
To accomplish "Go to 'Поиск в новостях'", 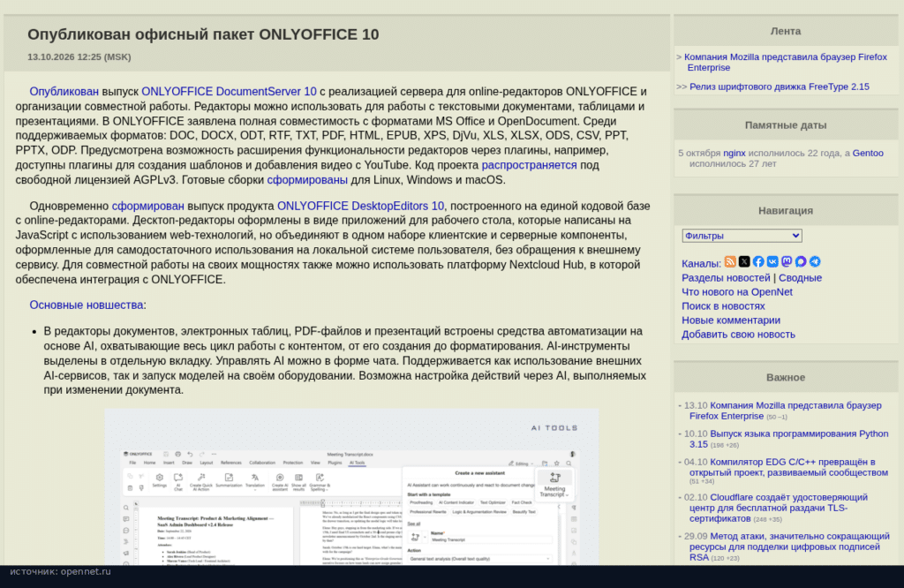I will tap(723, 306).
